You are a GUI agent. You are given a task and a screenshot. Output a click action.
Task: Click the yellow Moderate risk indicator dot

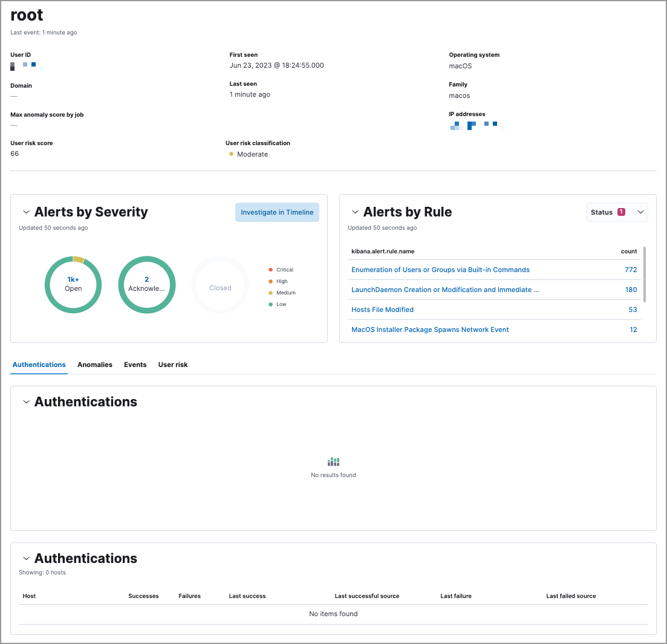click(230, 154)
